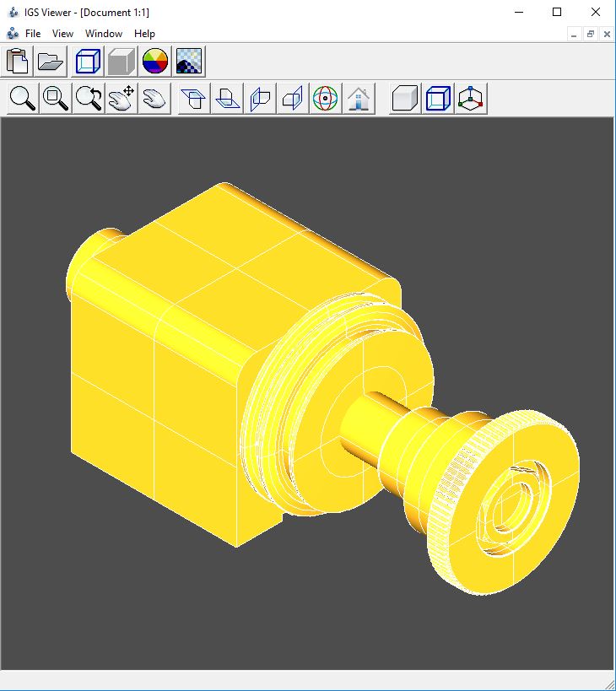Select the plain hand tool
The width and height of the screenshot is (616, 691).
tap(154, 99)
